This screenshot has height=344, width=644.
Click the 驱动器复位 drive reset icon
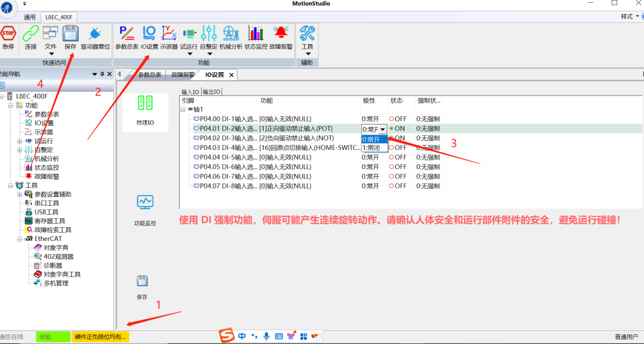point(96,34)
